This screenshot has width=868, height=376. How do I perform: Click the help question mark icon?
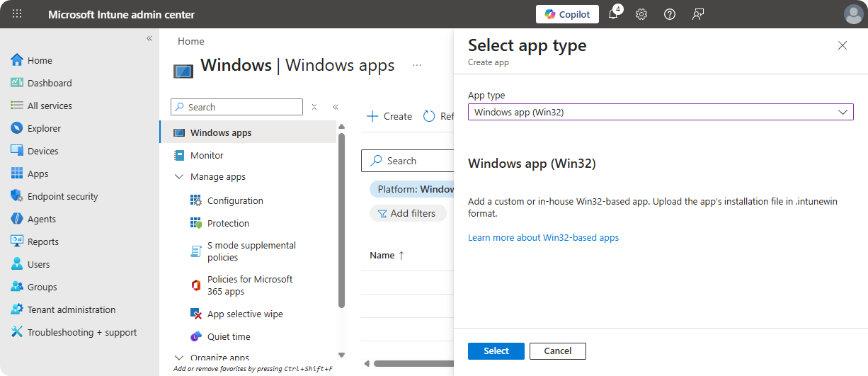[670, 14]
